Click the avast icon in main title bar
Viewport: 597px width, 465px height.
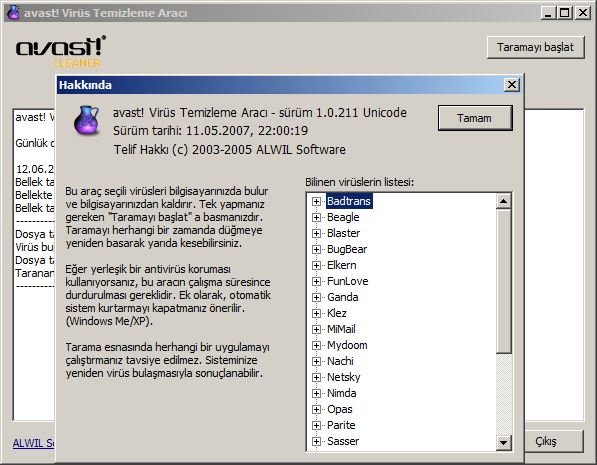pyautogui.click(x=14, y=13)
